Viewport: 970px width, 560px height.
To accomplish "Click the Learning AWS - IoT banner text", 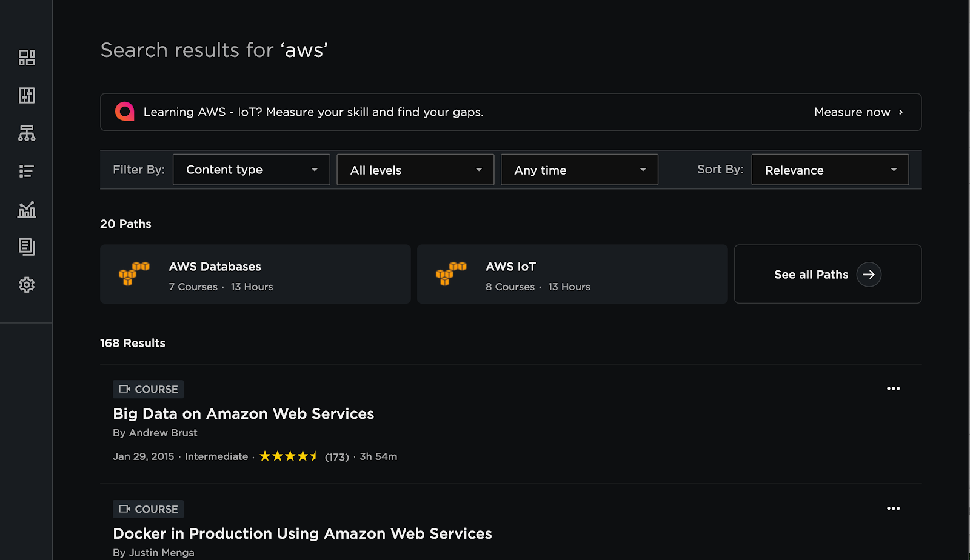I will tap(313, 112).
